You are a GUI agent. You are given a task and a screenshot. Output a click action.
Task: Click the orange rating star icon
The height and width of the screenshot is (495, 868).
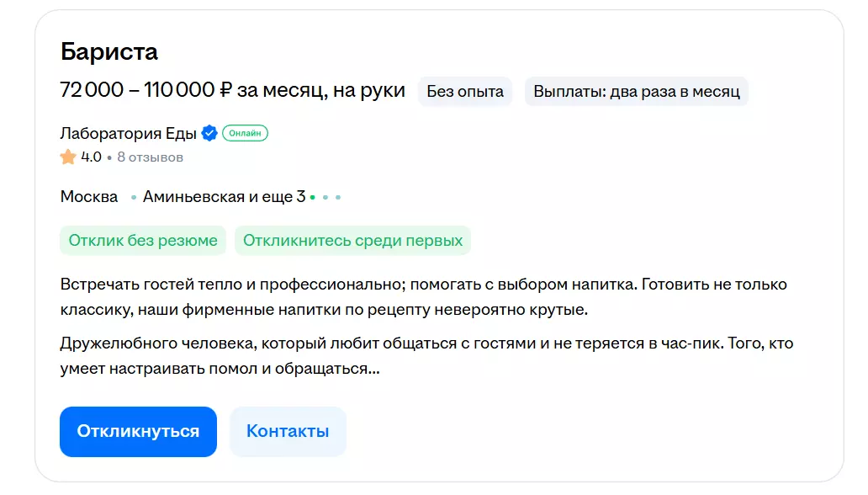tap(68, 157)
